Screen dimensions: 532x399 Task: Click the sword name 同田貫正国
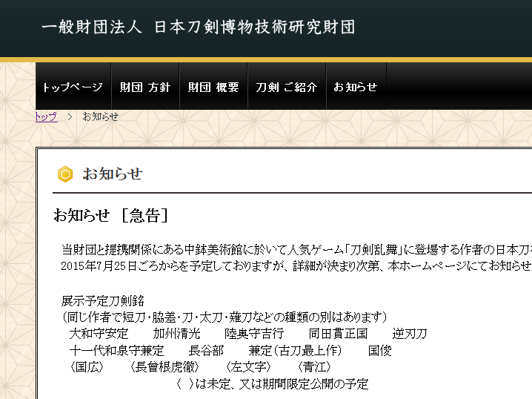(x=338, y=334)
